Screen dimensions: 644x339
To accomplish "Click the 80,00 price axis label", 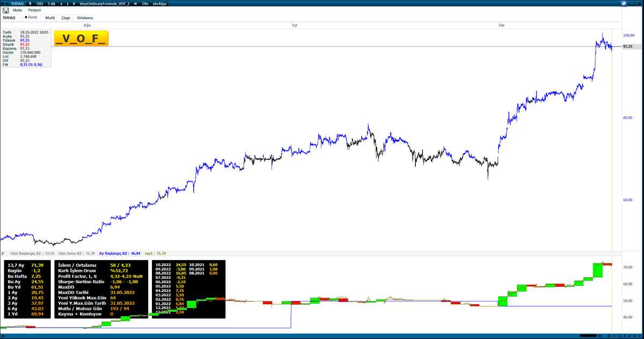I will pyautogui.click(x=627, y=117).
